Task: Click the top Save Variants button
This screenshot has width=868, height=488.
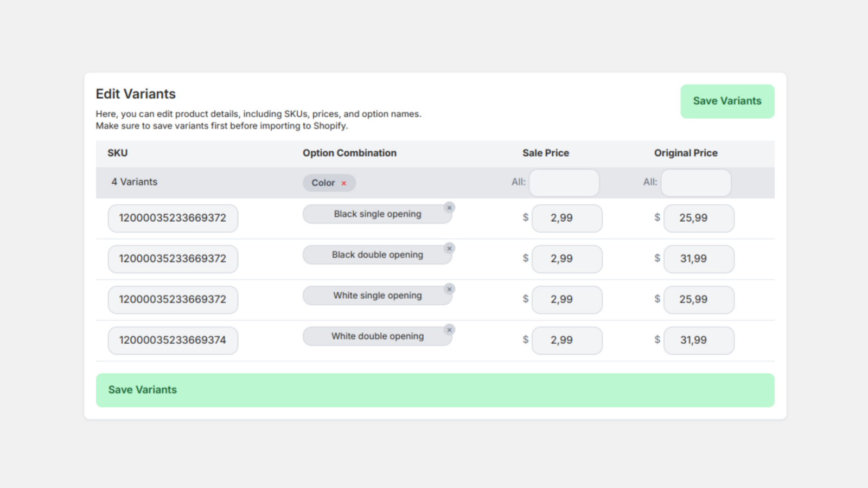Action: (727, 101)
